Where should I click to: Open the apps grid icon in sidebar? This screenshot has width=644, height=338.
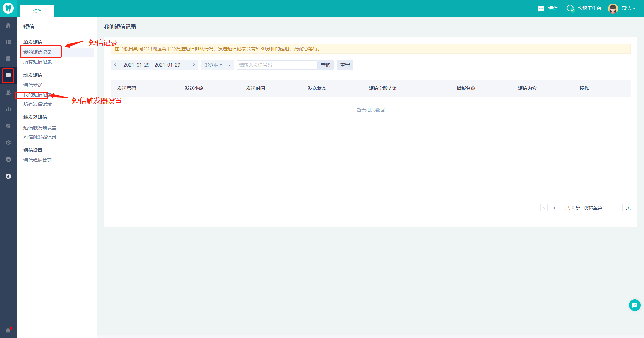(x=8, y=42)
